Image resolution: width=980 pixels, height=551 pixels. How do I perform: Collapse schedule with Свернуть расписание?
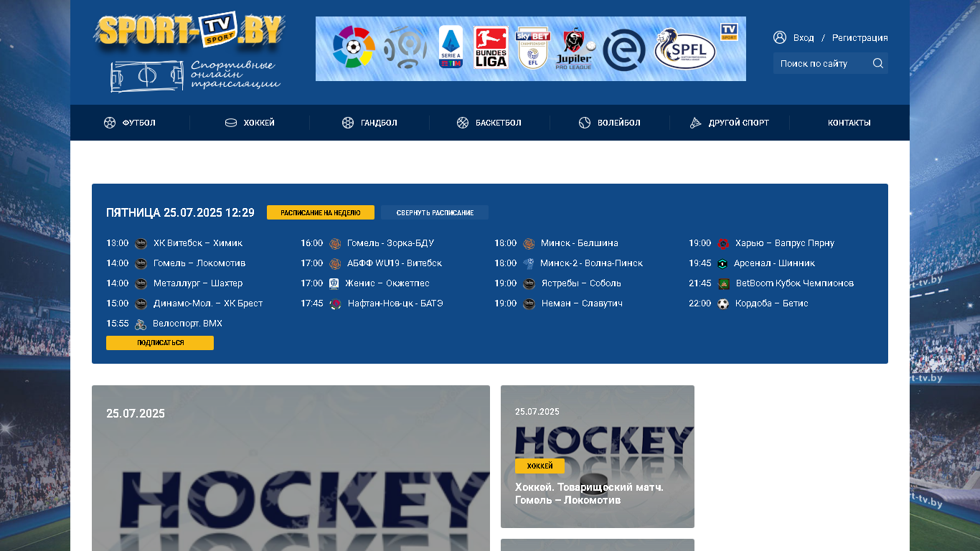click(x=435, y=212)
